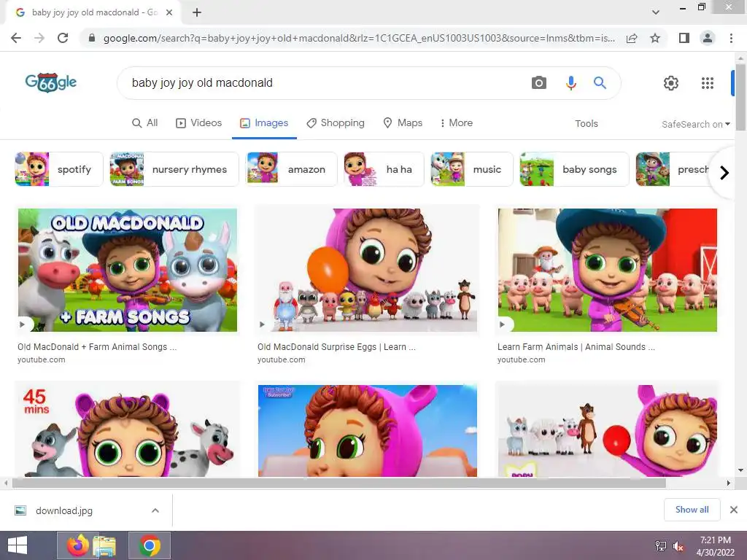Open the Google apps grid
747x560 pixels.
708,83
